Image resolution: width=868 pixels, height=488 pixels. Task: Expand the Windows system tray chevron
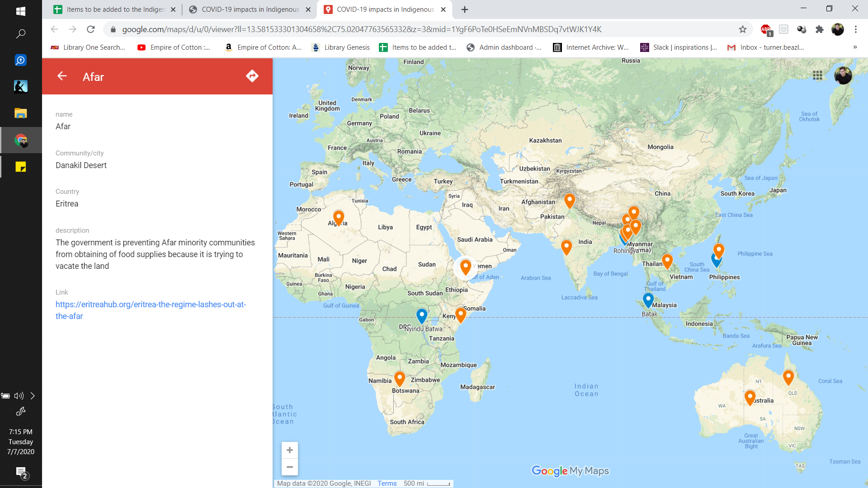(x=33, y=396)
